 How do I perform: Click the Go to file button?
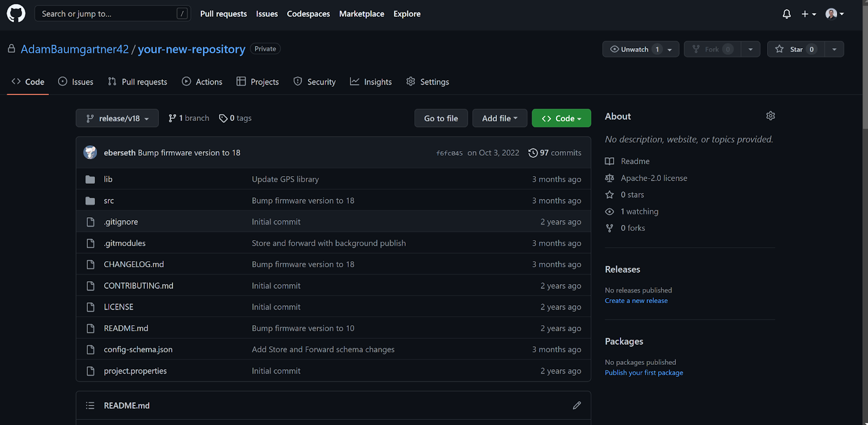click(441, 118)
